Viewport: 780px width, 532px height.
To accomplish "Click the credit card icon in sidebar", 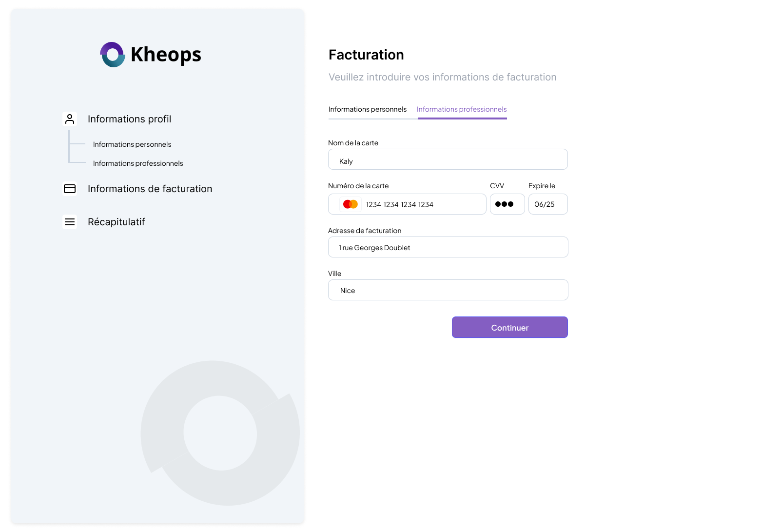I will click(70, 189).
